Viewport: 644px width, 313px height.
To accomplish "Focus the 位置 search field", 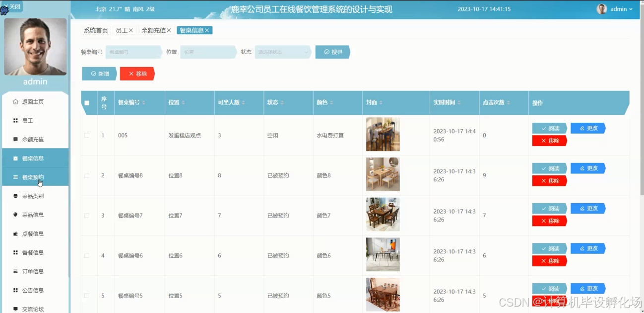I will click(208, 52).
